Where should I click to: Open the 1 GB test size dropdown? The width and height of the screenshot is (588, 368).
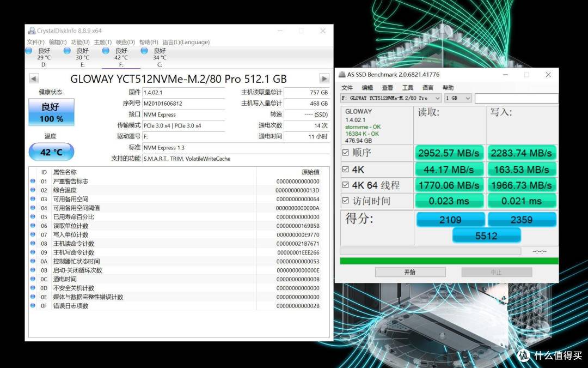click(458, 98)
